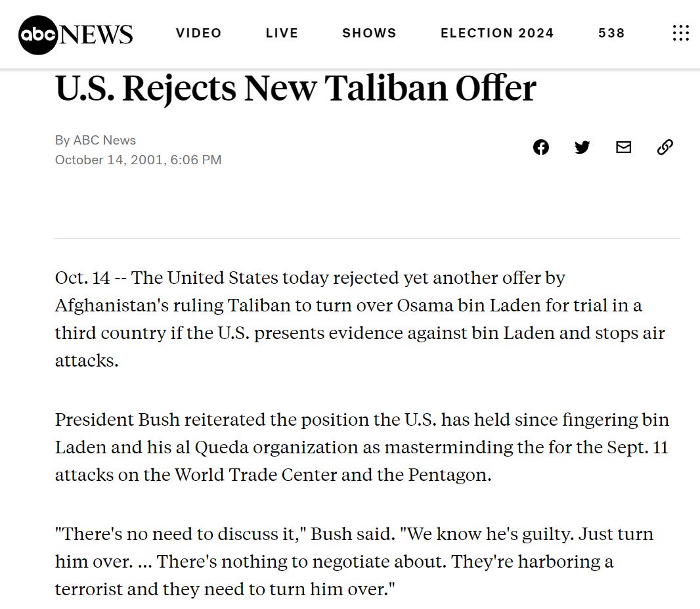Email this article via envelope icon
700x609 pixels.
(x=623, y=147)
